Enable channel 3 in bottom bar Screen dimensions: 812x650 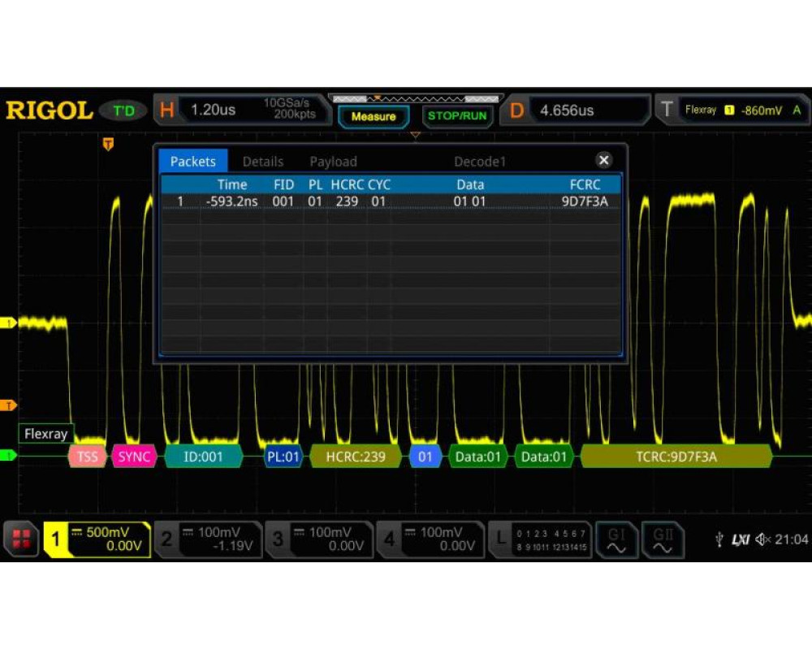pyautogui.click(x=319, y=539)
